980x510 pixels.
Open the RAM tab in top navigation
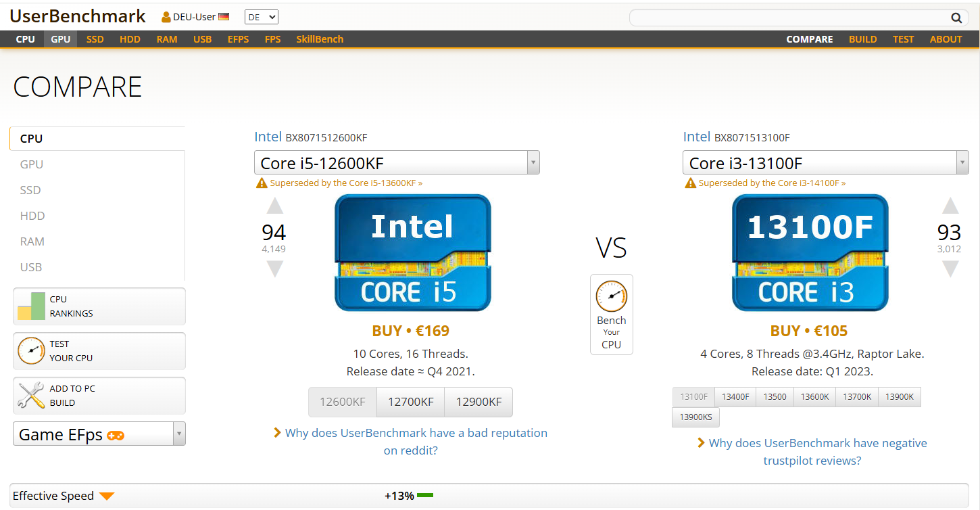[167, 39]
